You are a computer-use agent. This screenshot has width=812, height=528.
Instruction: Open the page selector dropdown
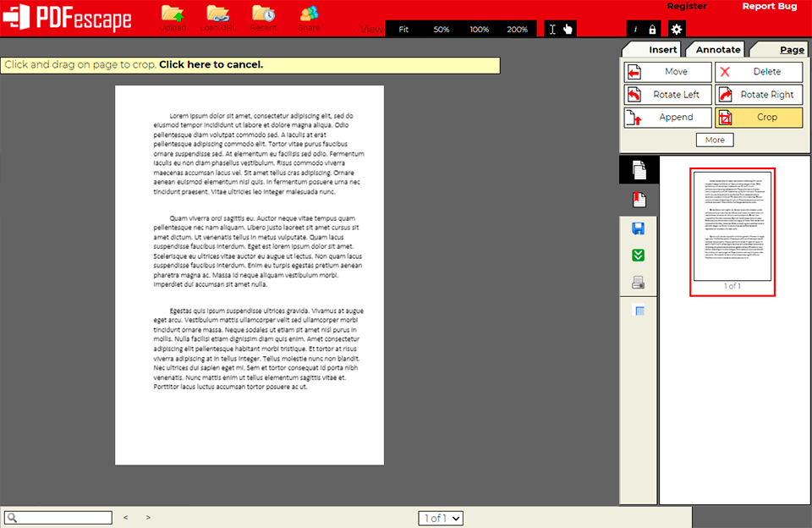[x=441, y=518]
